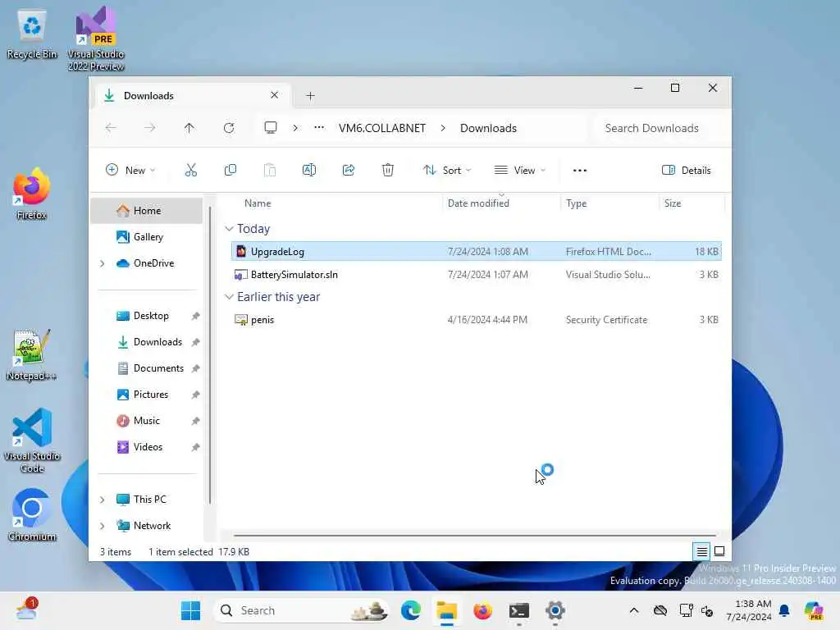Go up one folder level
840x630 pixels.
tap(189, 128)
